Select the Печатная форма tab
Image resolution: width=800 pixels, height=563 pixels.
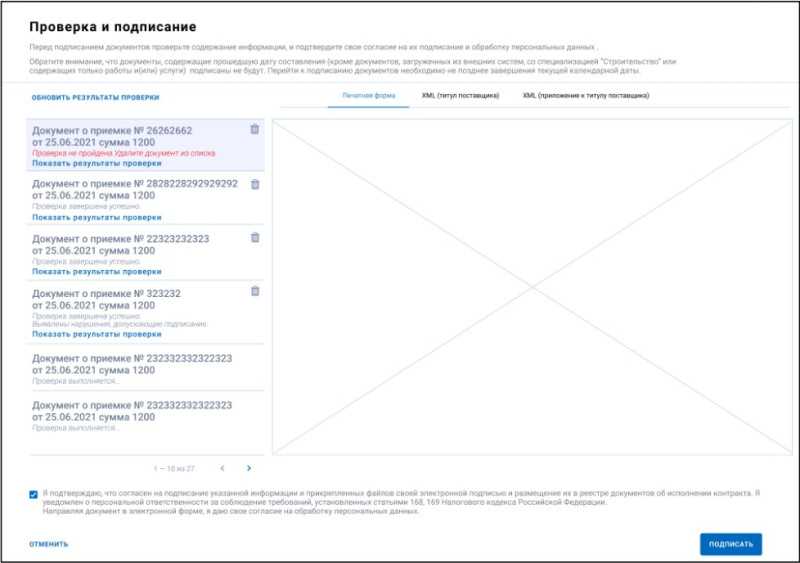tap(368, 95)
